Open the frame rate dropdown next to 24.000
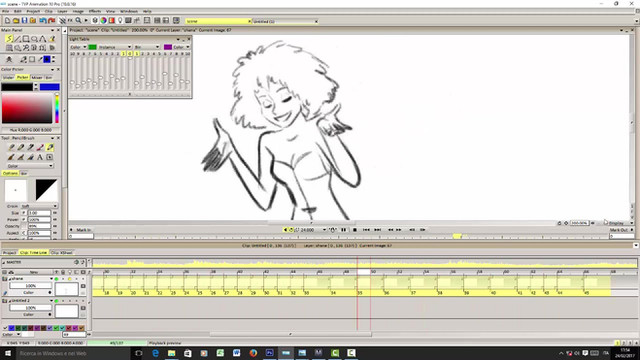 pyautogui.click(x=324, y=230)
